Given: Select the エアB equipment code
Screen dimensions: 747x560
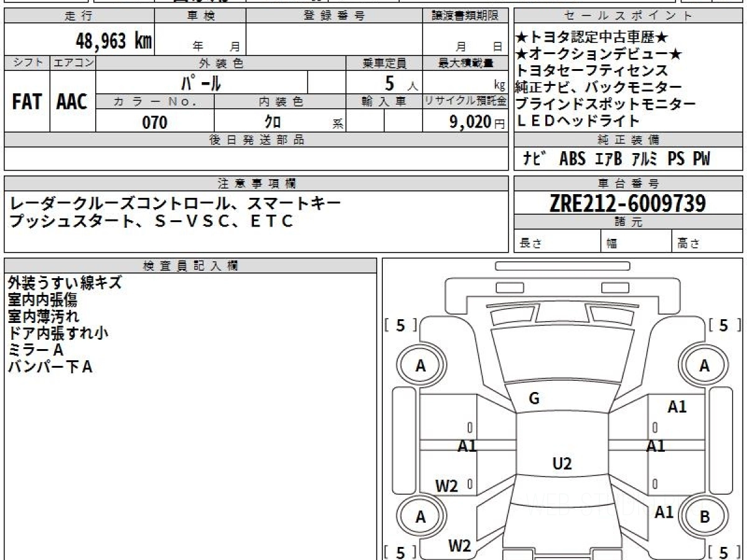Looking at the screenshot, I should (x=608, y=159).
